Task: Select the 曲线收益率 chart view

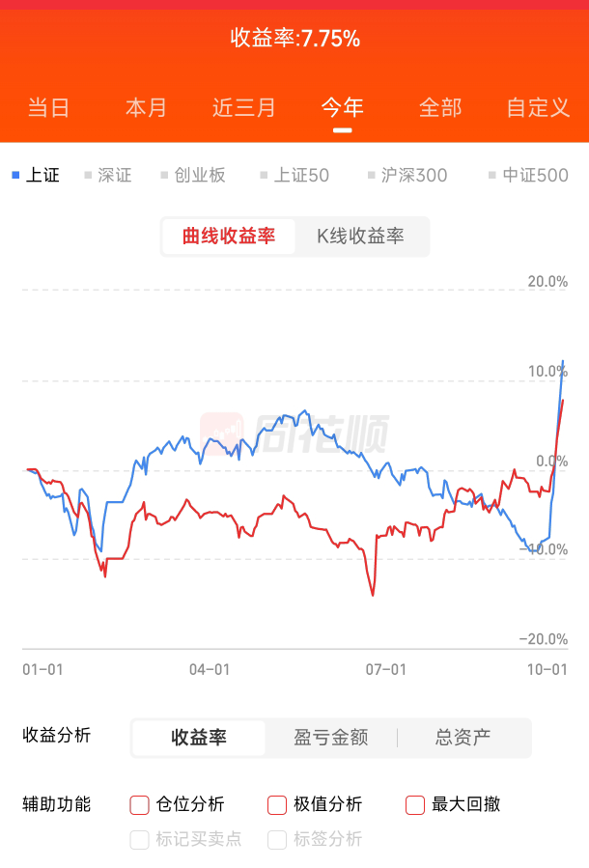Action: pyautogui.click(x=229, y=237)
